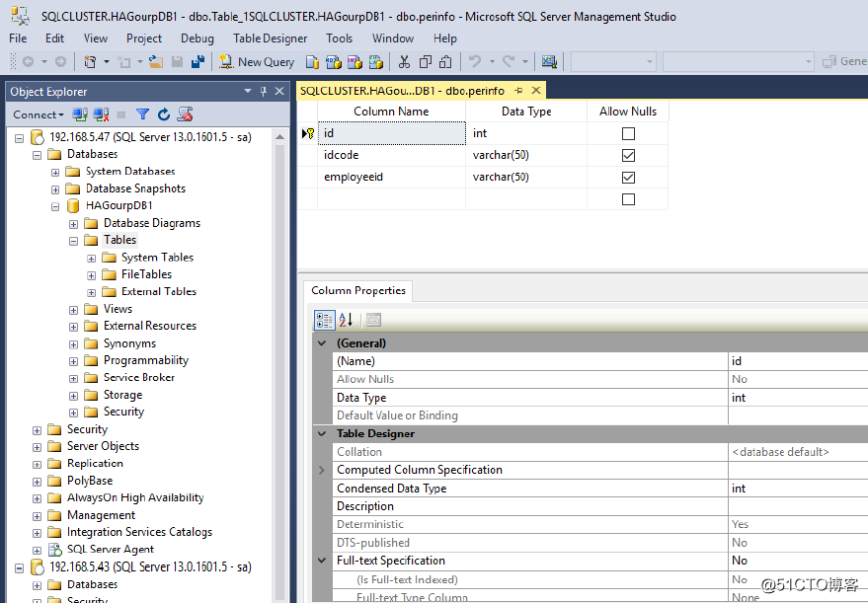This screenshot has height=603, width=868.
Task: Click the MDX query icon
Action: (x=333, y=62)
